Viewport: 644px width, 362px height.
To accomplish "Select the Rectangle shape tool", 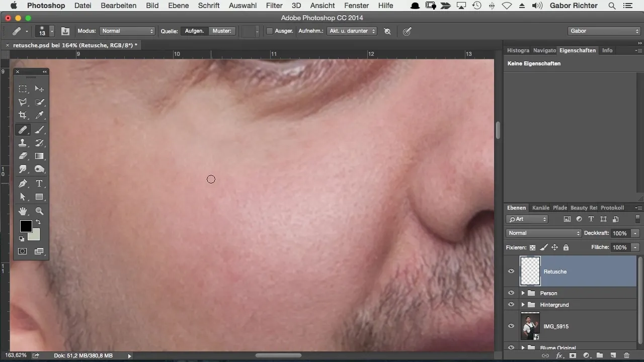I will [39, 197].
